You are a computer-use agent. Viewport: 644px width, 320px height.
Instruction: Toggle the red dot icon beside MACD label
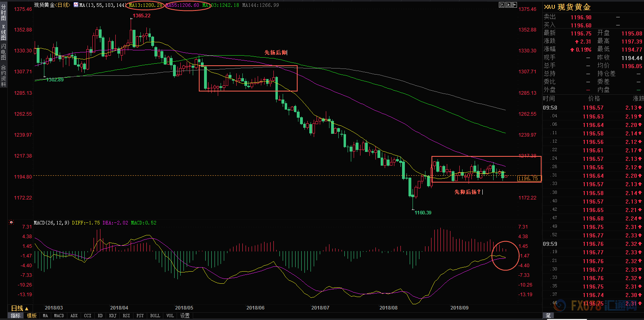click(x=11, y=222)
